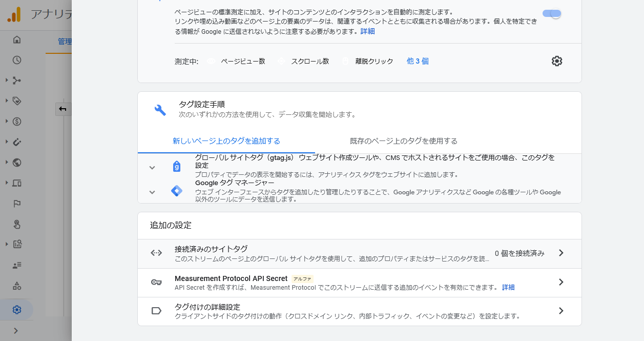Expand the Retention group triangle in sidebar
Image resolution: width=644 pixels, height=341 pixels.
pos(6,142)
